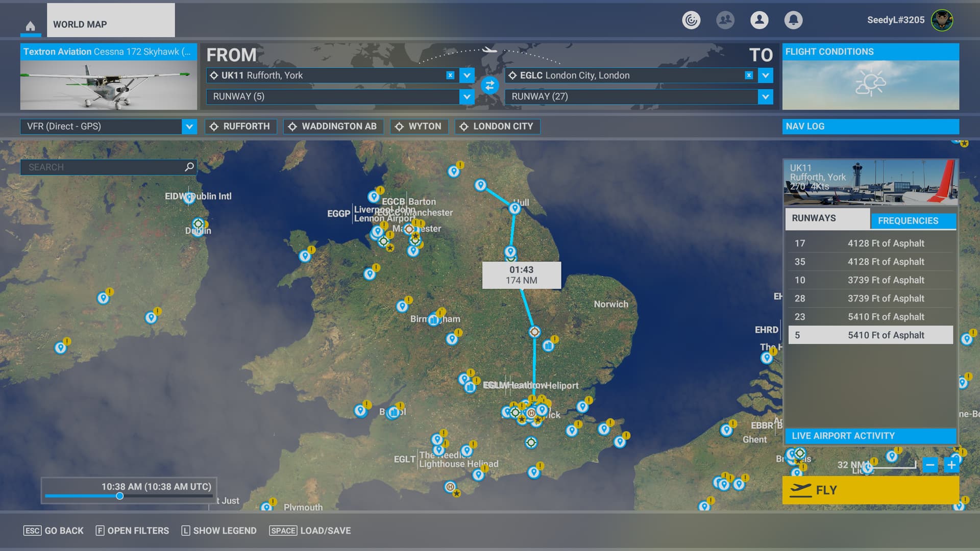Click the Hull waypoint map pin
This screenshot has height=551, width=980.
514,208
